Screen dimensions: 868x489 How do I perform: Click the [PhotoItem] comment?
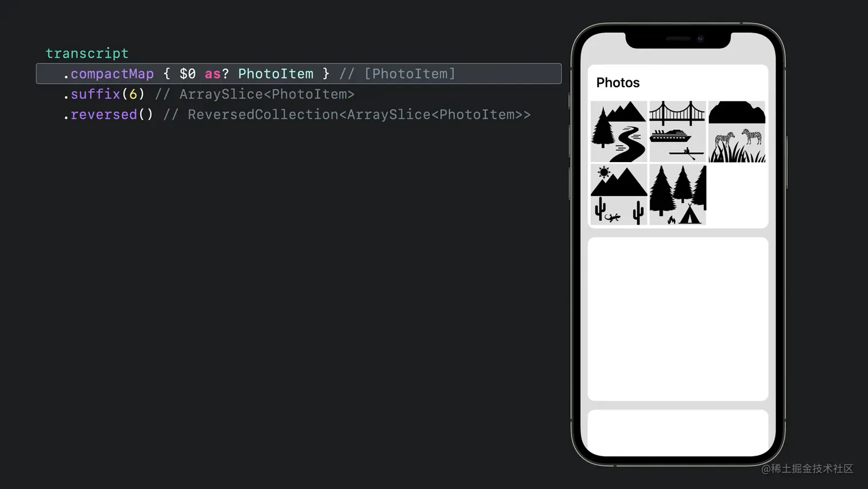(x=397, y=74)
